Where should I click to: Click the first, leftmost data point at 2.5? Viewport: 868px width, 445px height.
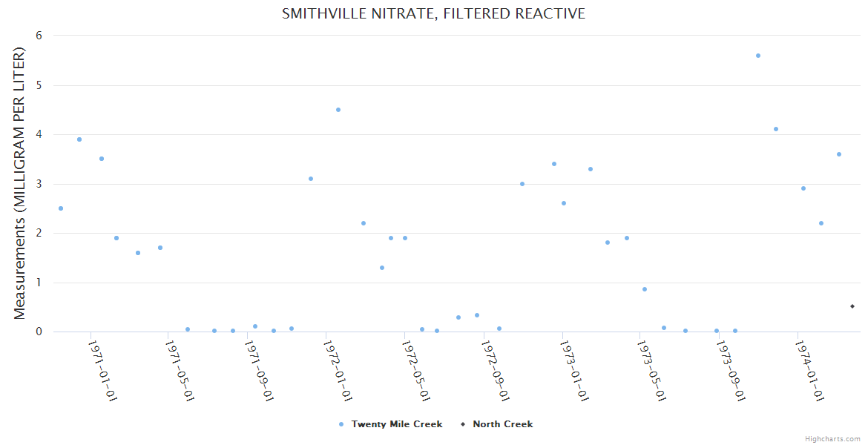(x=61, y=208)
